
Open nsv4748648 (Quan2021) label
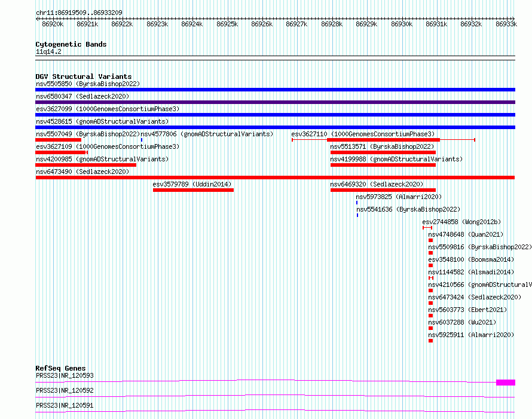(x=466, y=234)
